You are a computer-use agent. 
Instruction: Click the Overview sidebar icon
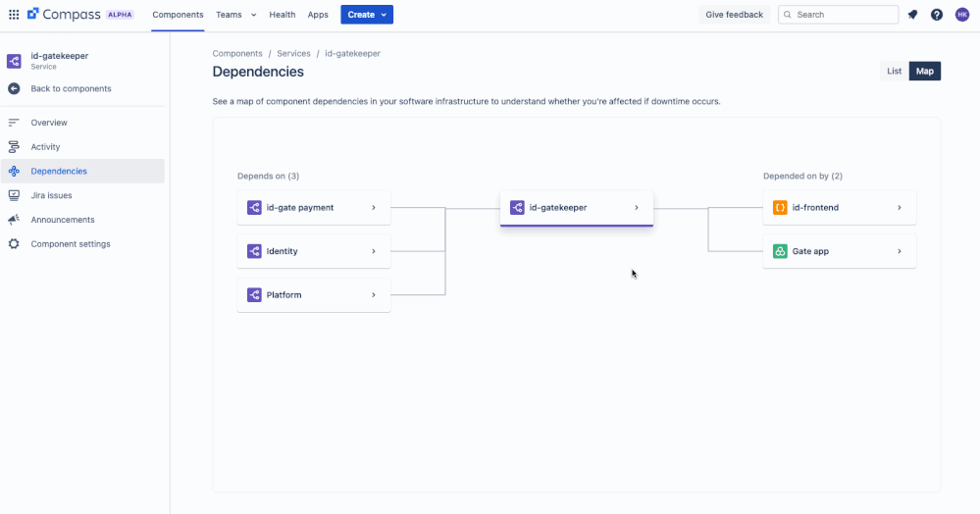tap(14, 123)
